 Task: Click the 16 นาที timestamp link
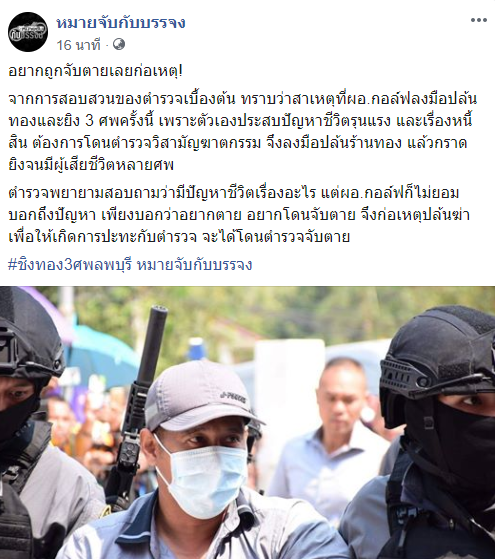click(78, 45)
